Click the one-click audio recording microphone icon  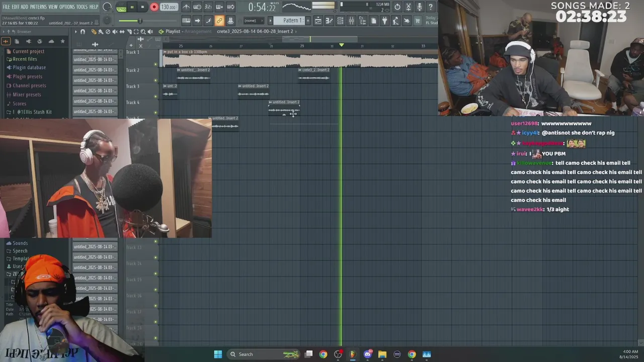[420, 7]
